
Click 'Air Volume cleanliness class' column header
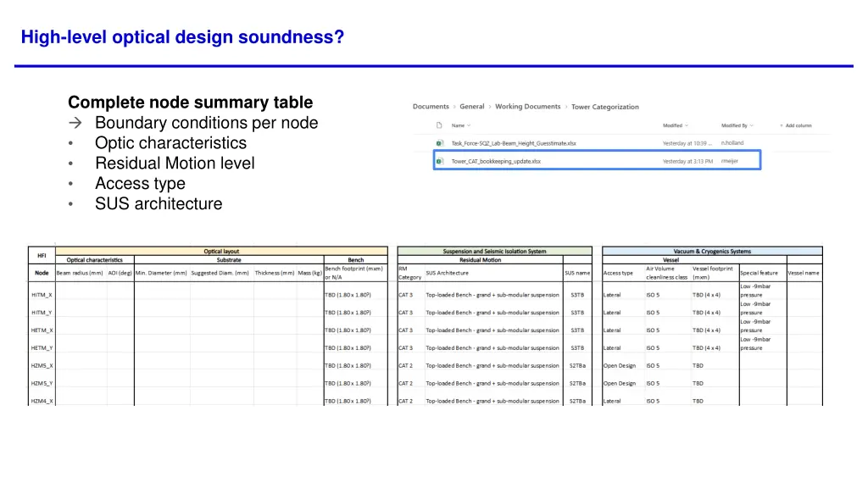click(x=667, y=273)
